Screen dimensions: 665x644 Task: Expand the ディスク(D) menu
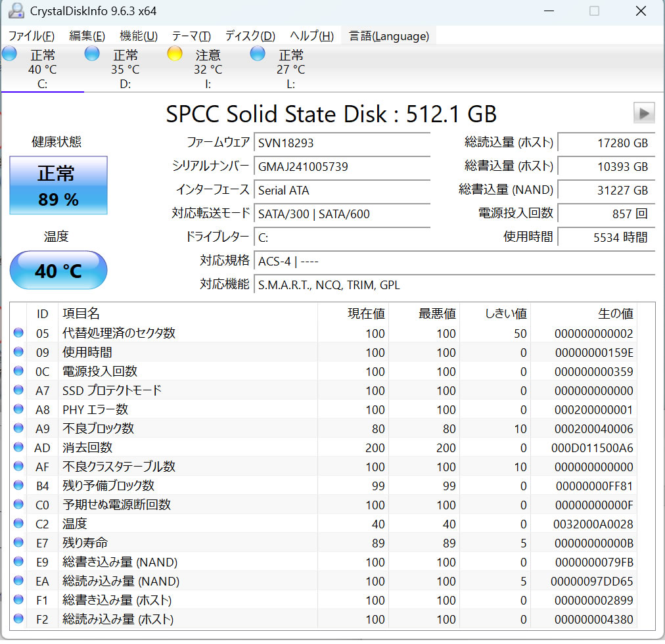[250, 36]
